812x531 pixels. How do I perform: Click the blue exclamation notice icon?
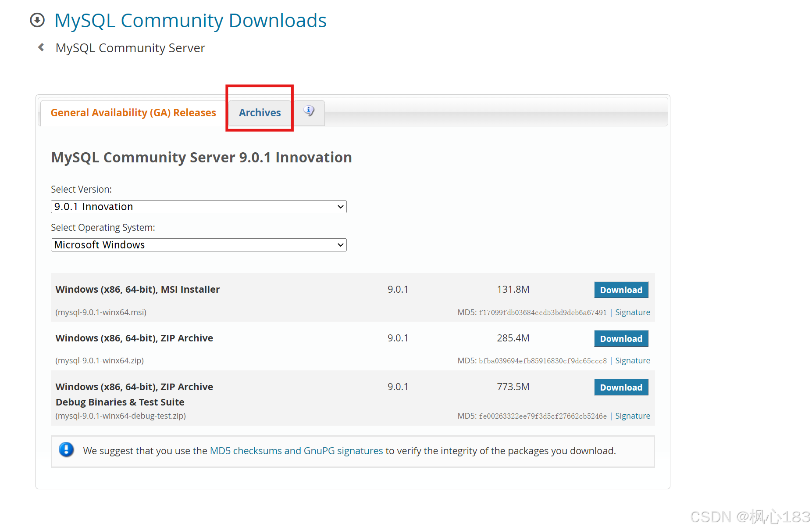click(x=66, y=450)
